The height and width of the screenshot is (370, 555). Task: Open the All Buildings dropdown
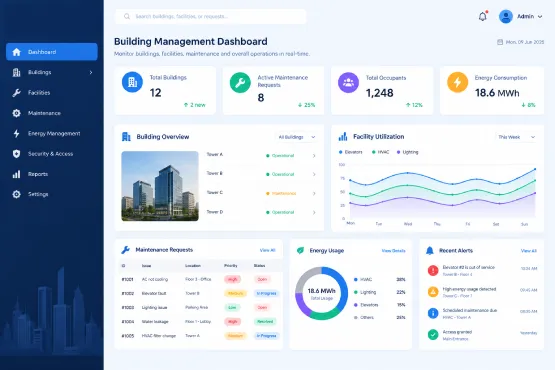[x=297, y=137]
